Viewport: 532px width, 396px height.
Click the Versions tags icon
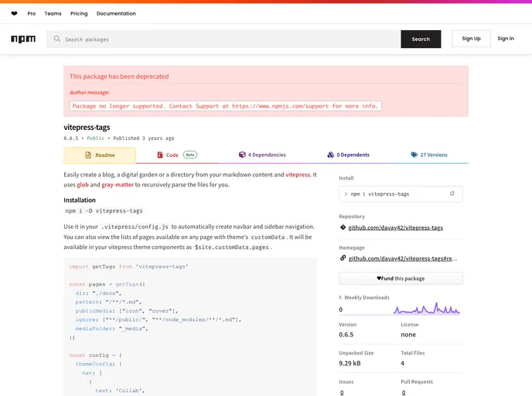coord(414,155)
